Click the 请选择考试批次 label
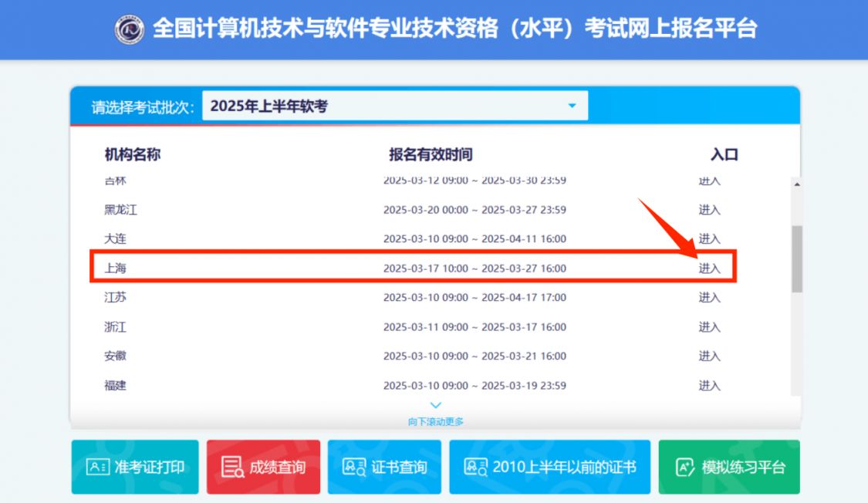This screenshot has height=503, width=868. coord(142,106)
